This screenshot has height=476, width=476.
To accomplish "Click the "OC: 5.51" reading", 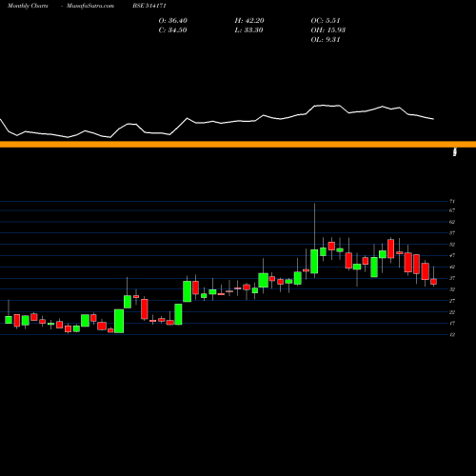I will coord(326,21).
